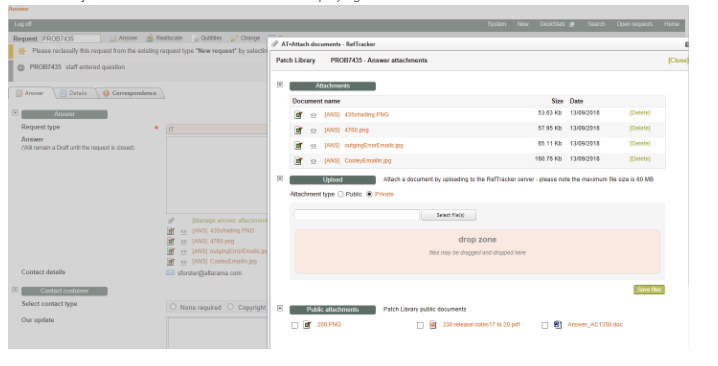718x366 pixels.
Task: Delete the 4760.png attachment
Action: pos(640,129)
